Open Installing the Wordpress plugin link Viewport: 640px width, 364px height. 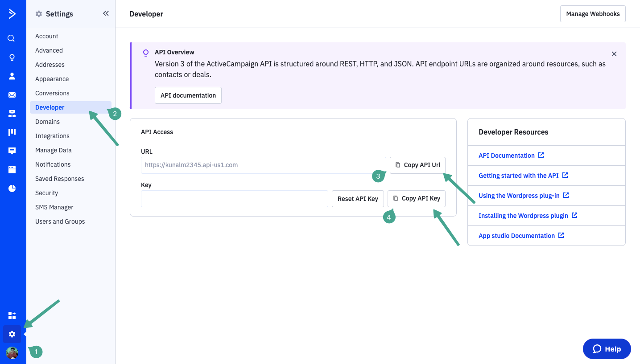coord(523,216)
